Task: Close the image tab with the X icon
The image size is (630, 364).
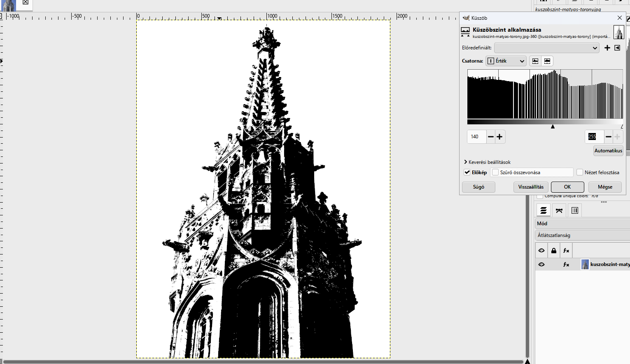Action: 26,2
